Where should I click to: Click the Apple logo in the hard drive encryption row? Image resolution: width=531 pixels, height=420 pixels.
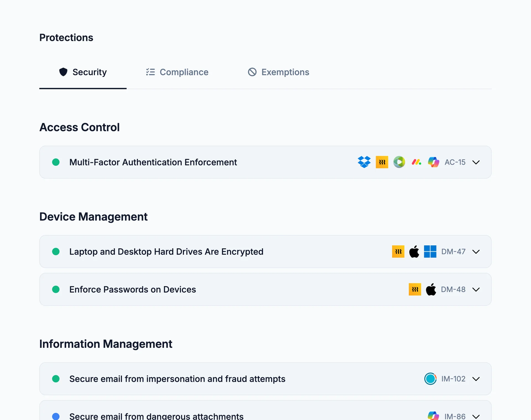click(x=414, y=251)
